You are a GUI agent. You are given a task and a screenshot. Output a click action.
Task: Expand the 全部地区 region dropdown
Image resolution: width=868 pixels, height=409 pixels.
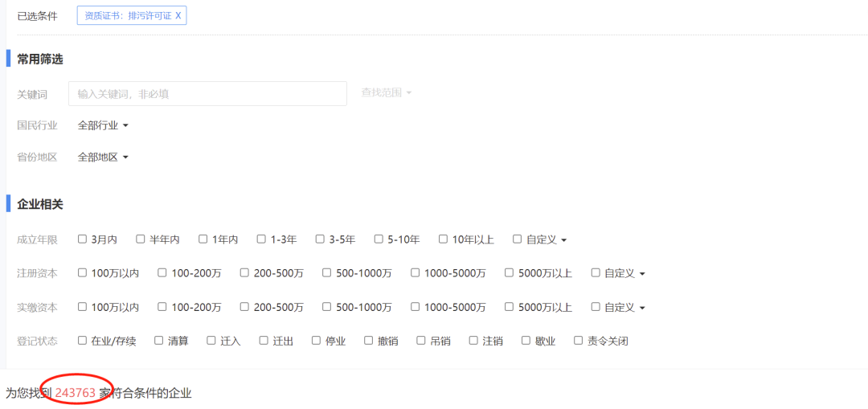click(103, 157)
